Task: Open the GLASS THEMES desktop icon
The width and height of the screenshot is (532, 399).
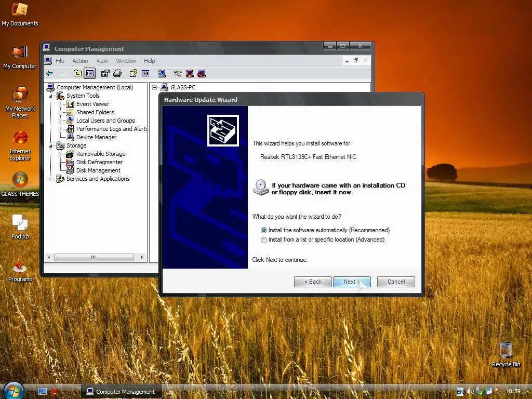Action: [x=20, y=184]
